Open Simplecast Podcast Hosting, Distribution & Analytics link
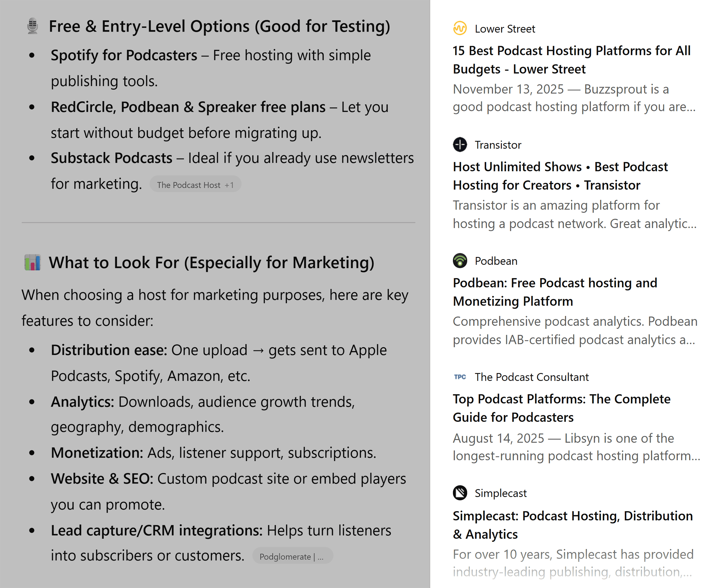This screenshot has height=588, width=712. click(x=573, y=525)
